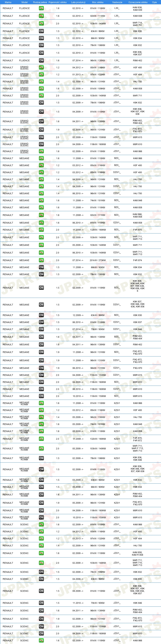The image size is (161, 644).
Task: Select Fluence 103kW / 140KM power cell
Action: click(98, 24)
